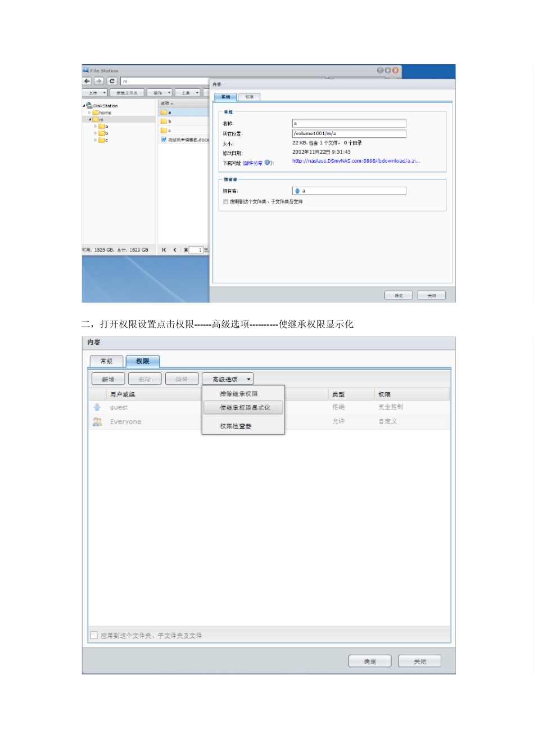Image resolution: width=534 pixels, height=756 pixels.
Task: Open the naslass.DSmyNAS.com download link
Action: point(356,161)
